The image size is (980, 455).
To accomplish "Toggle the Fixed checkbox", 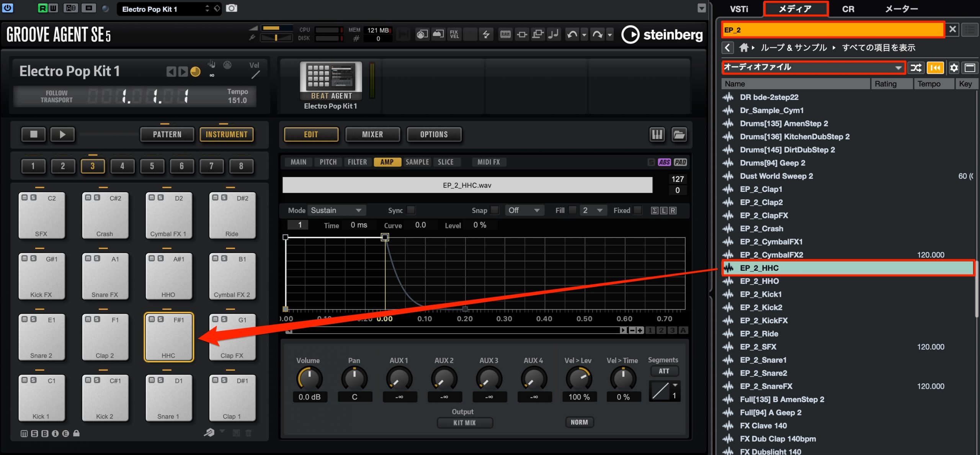I will pos(637,210).
